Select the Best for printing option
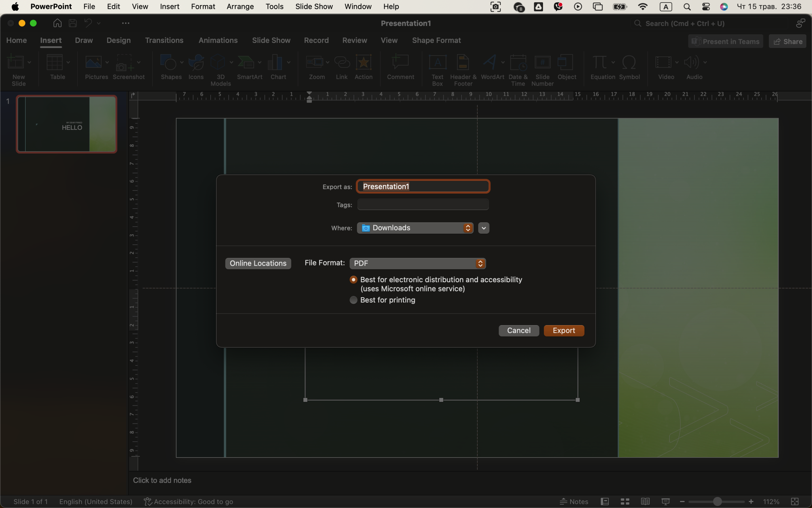Viewport: 812px width, 508px height. tap(353, 300)
